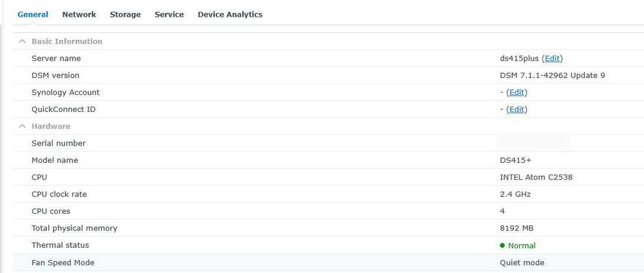
Task: Collapse the Basic Information section chevron
Action: coord(22,41)
